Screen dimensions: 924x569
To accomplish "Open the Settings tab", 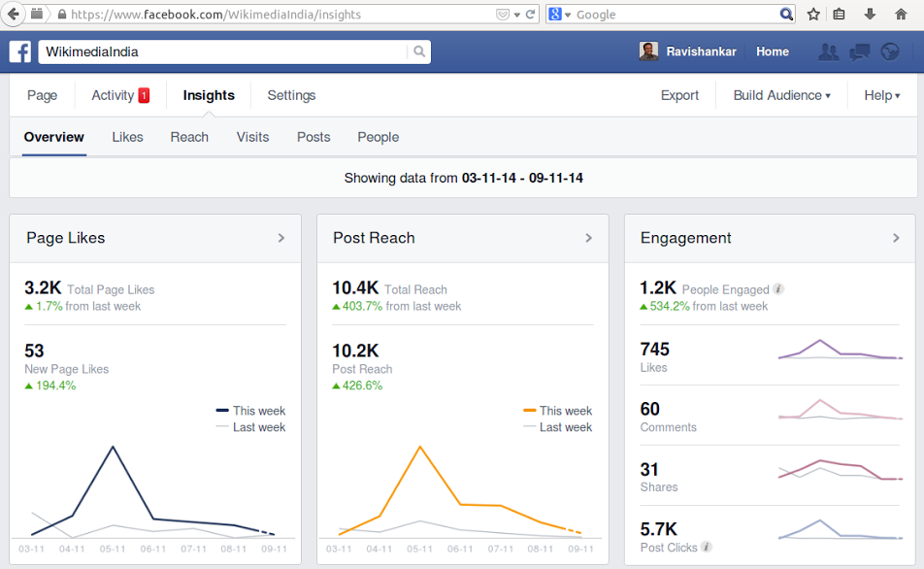I will pos(291,95).
